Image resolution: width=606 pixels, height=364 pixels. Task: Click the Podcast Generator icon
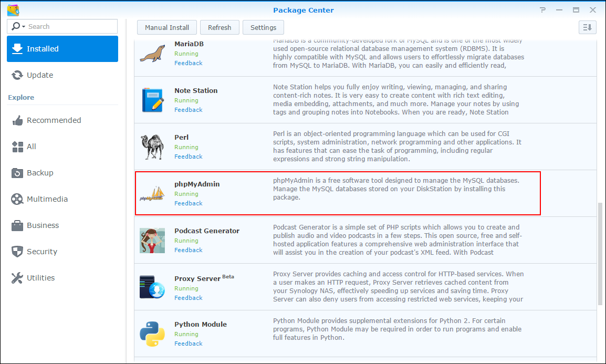click(x=152, y=241)
